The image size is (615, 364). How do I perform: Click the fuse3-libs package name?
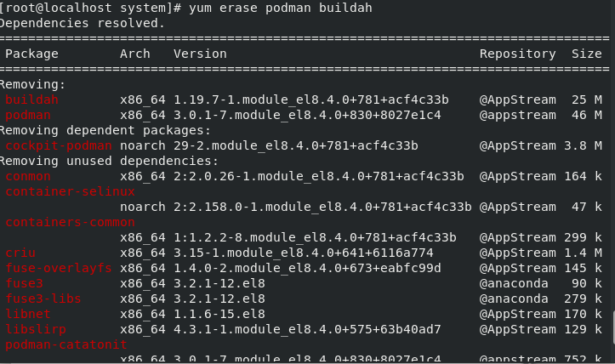[x=43, y=299]
